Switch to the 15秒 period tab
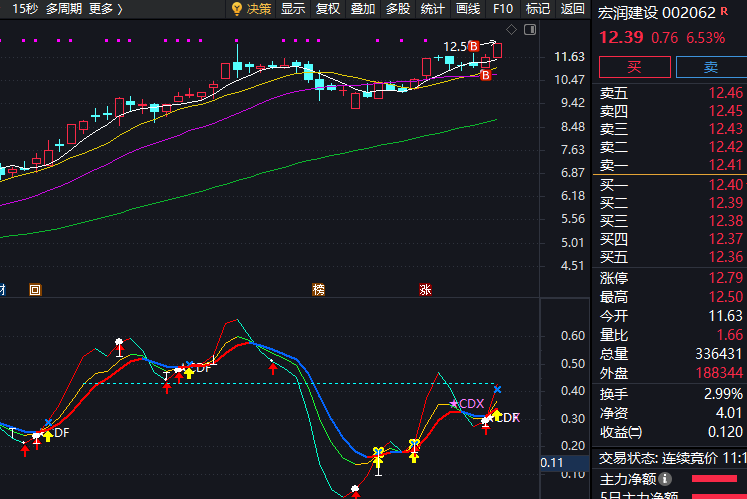This screenshot has width=747, height=499. [x=25, y=9]
